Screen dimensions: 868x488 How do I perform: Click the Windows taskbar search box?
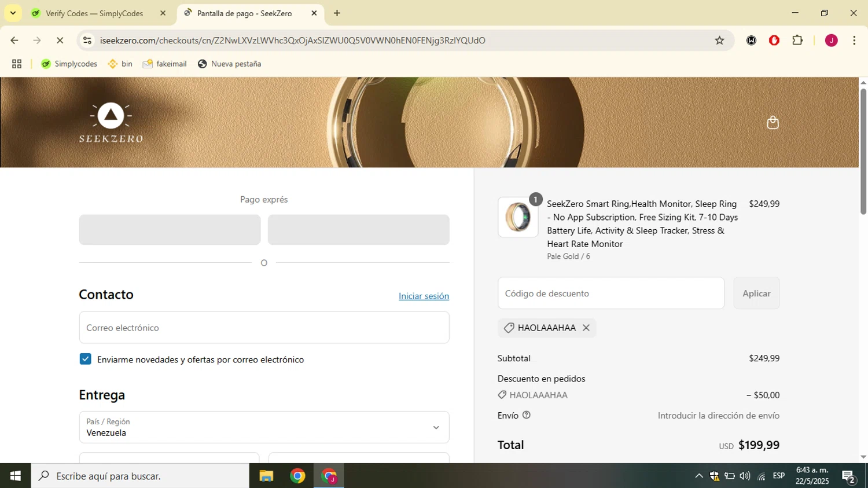140,476
